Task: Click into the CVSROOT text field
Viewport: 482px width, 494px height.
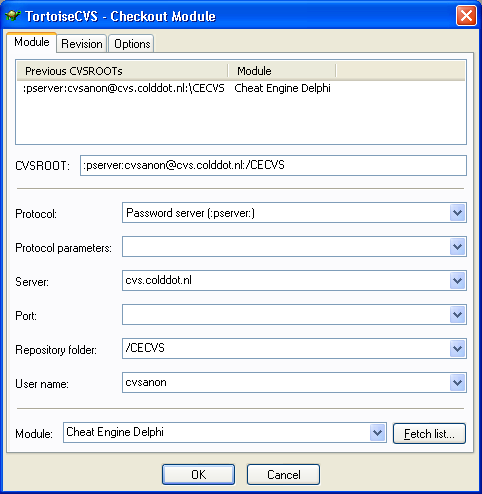Action: [x=273, y=165]
